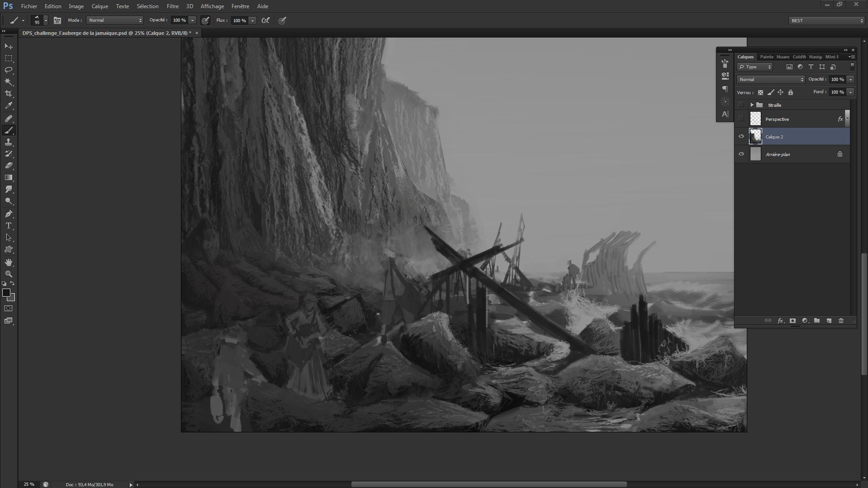Click the brush Opacité value field
The height and width of the screenshot is (488, 868).
(179, 20)
